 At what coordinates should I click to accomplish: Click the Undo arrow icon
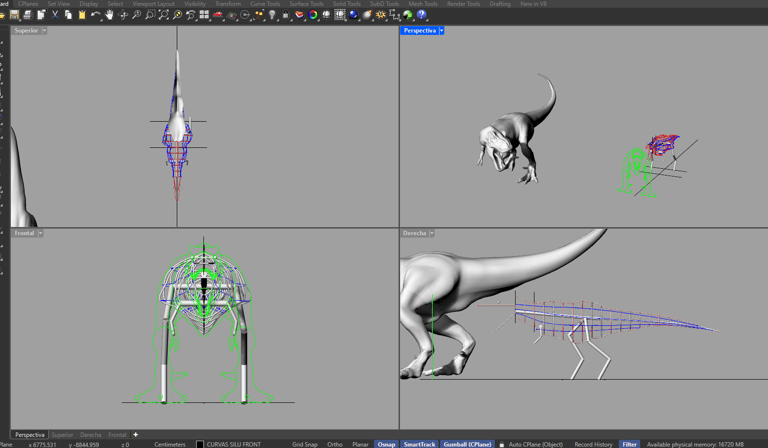coord(95,15)
